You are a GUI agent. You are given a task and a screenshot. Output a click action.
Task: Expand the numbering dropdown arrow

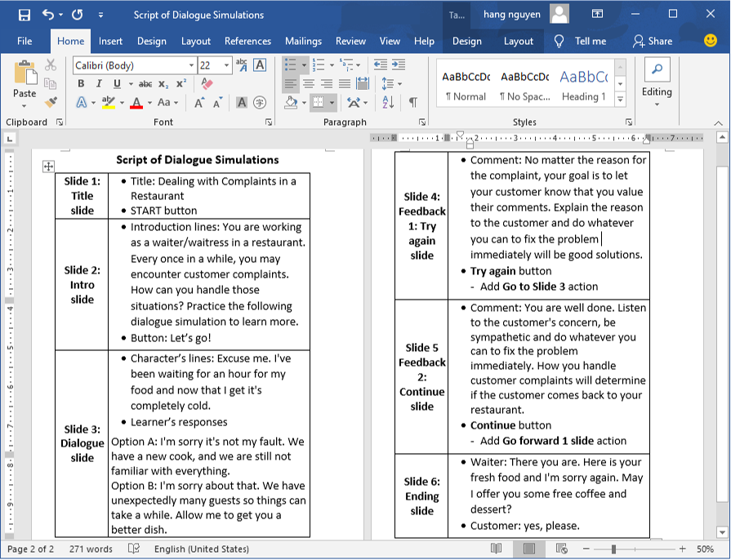pos(332,65)
